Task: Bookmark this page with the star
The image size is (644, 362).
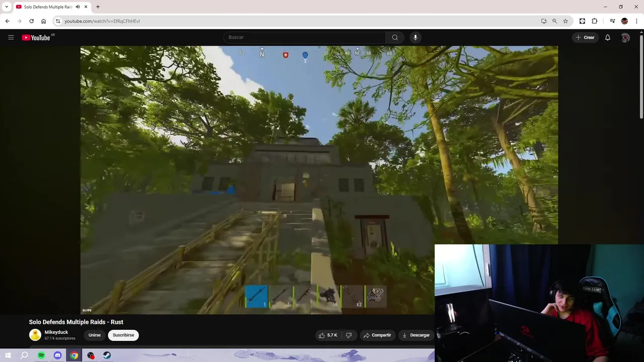Action: coord(566,21)
